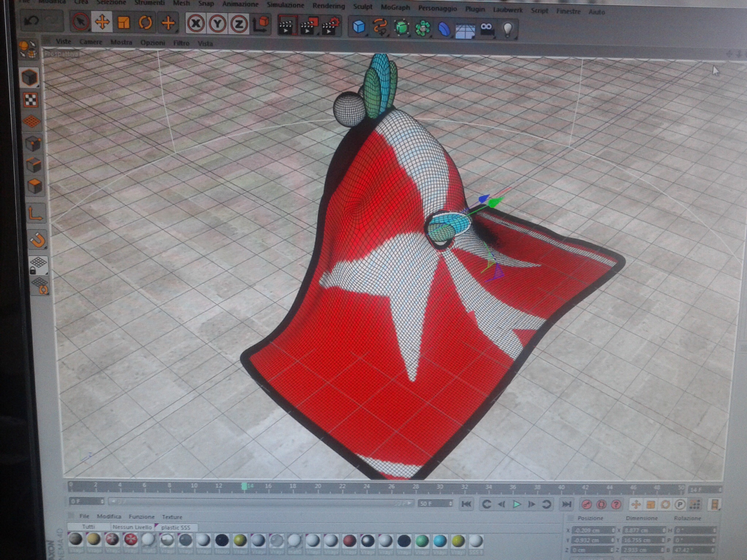Select the Move tool in top toolbar
The height and width of the screenshot is (560, 747).
(x=102, y=23)
